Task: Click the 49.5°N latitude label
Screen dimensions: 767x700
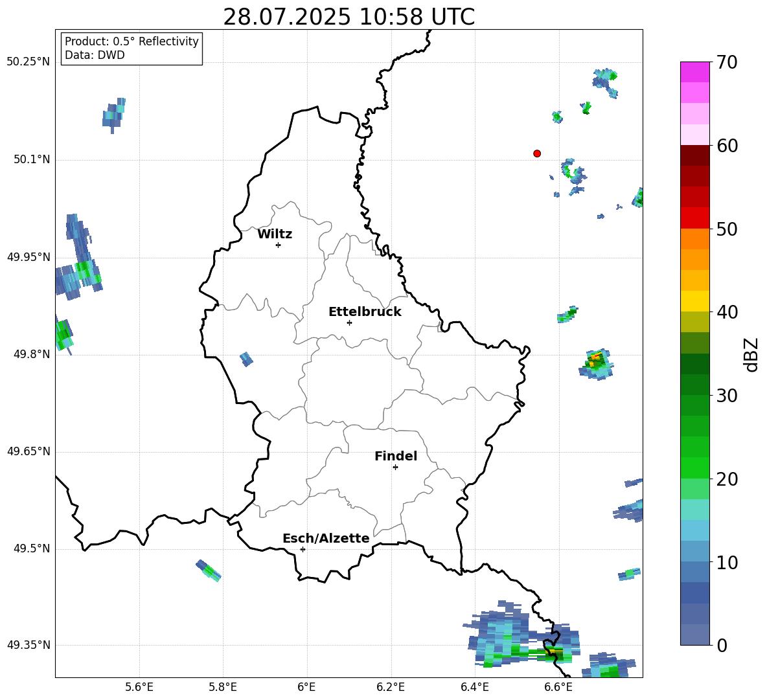Action: [x=32, y=548]
